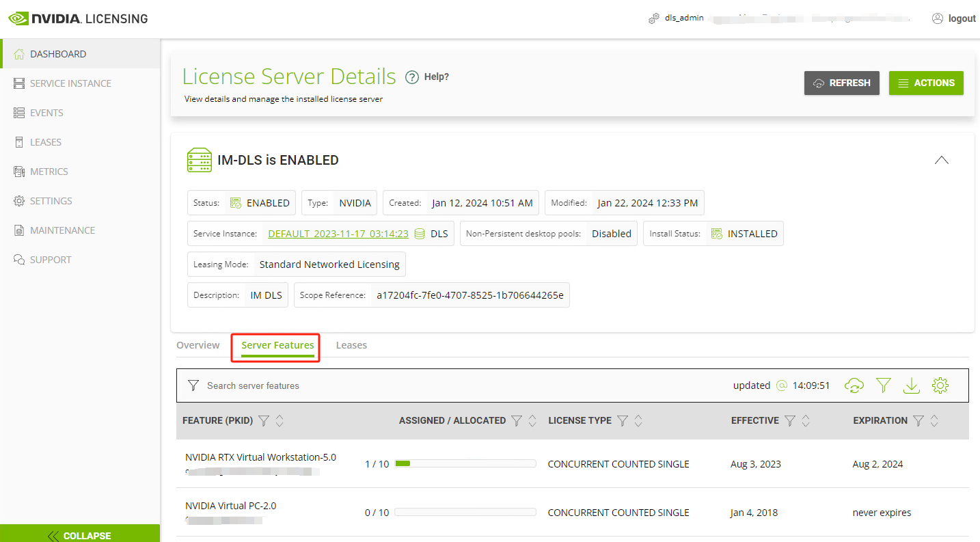The width and height of the screenshot is (980, 542).
Task: Switch to the Overview tab
Action: [x=198, y=345]
